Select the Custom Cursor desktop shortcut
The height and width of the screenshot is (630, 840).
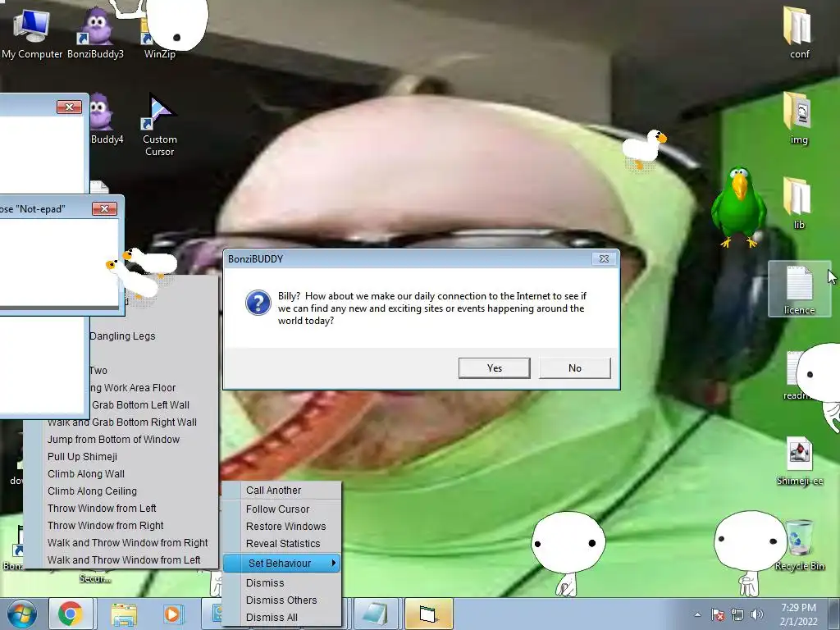pyautogui.click(x=159, y=126)
